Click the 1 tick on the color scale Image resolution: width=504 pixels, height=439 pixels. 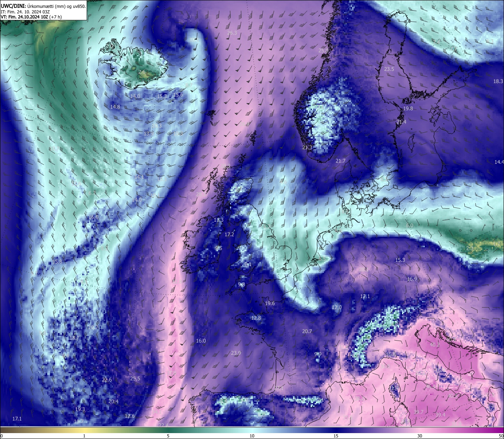point(84,436)
